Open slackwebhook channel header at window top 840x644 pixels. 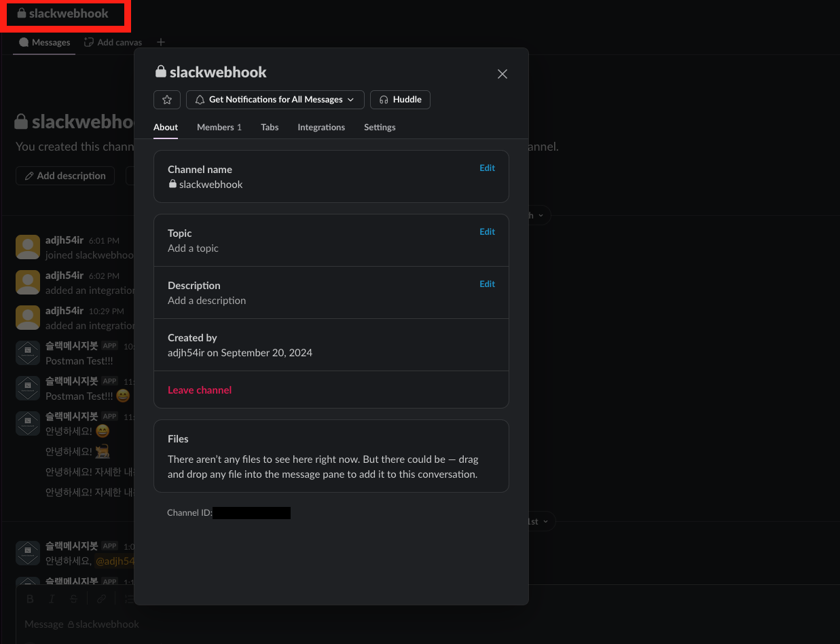tap(62, 14)
